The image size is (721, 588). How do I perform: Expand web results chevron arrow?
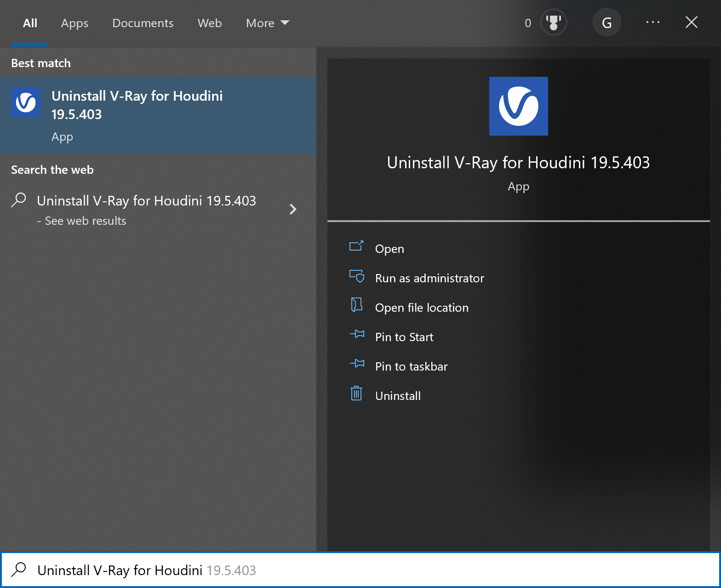(293, 209)
